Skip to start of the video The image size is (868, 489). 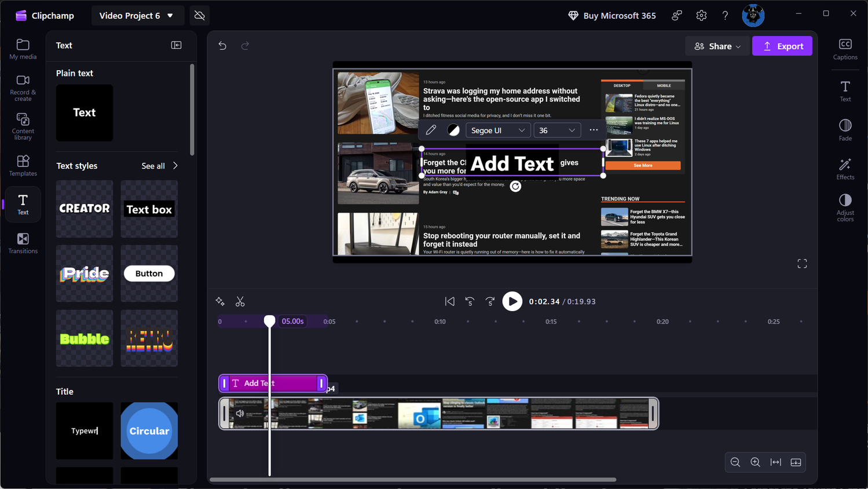[450, 301]
